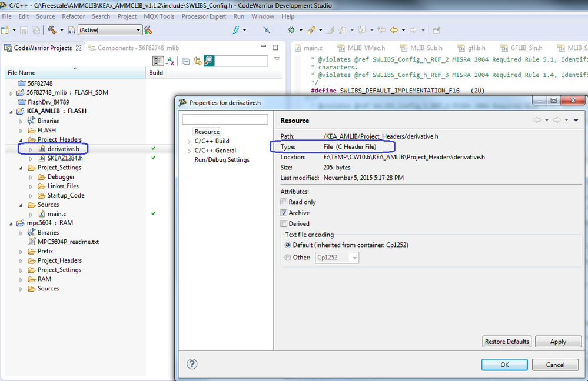The width and height of the screenshot is (588, 381).
Task: Open the Cp1252 encoding combo box
Action: (337, 258)
